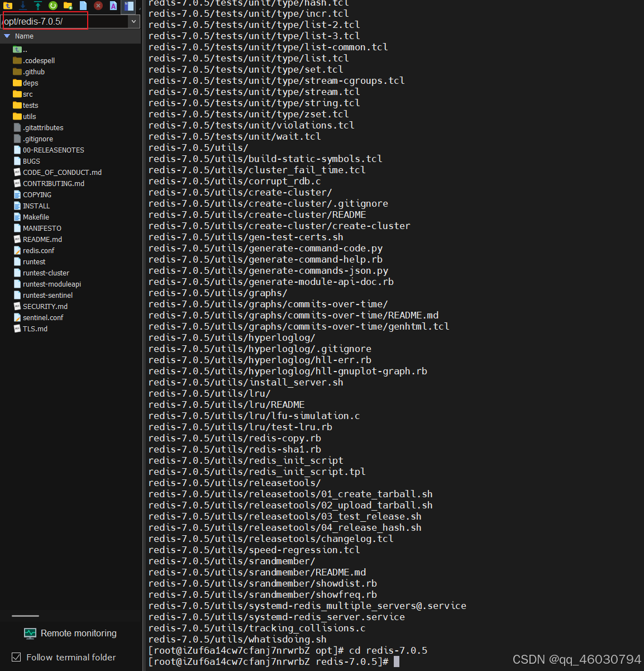This screenshot has height=671, width=644.
Task: Click the INSTALL file icon
Action: coord(17,206)
